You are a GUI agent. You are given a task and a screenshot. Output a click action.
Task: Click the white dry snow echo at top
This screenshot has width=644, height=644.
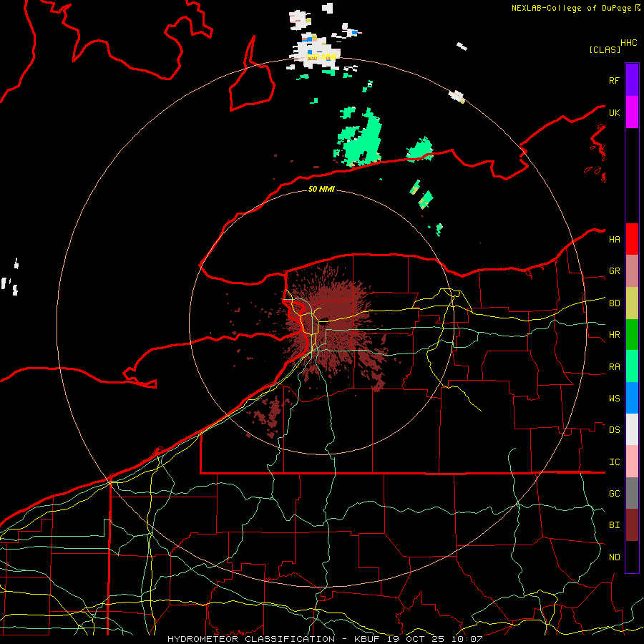(314, 52)
